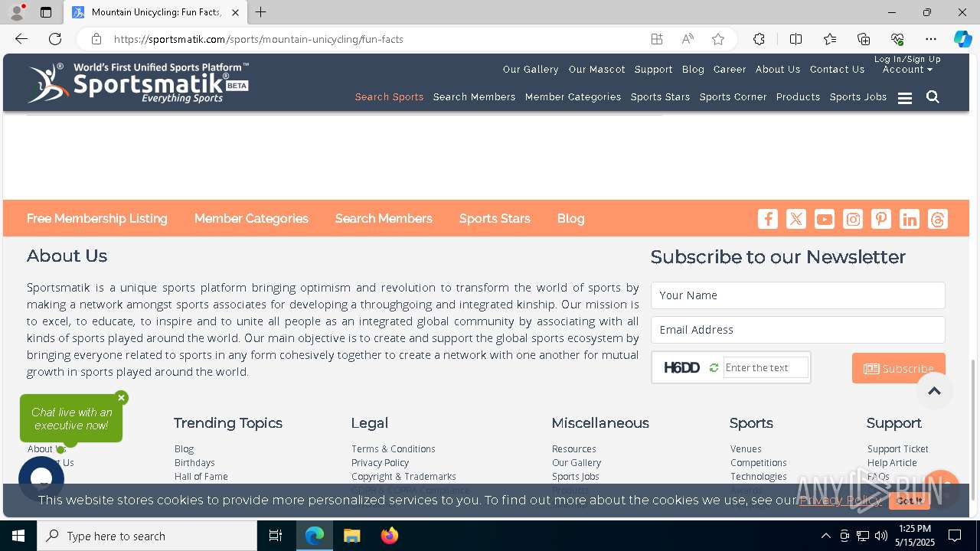Open the Pinterest social icon
Image resolution: width=980 pixels, height=551 pixels.
tap(881, 219)
